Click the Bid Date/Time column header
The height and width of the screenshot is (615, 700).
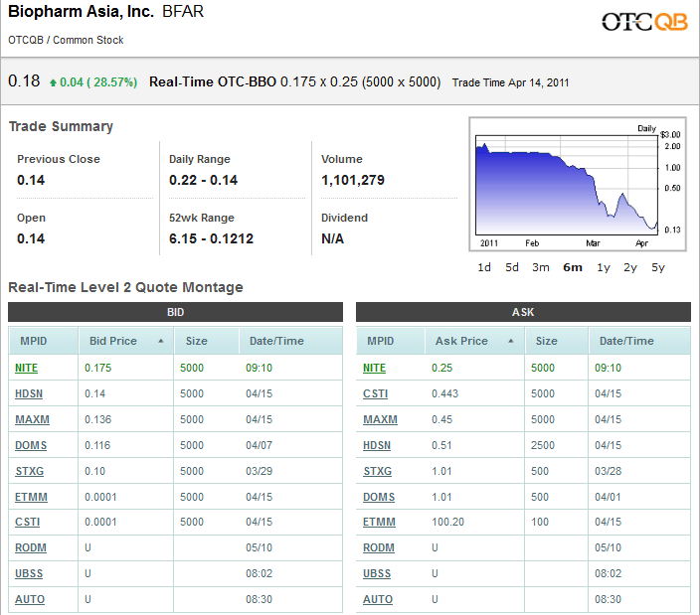pos(276,341)
